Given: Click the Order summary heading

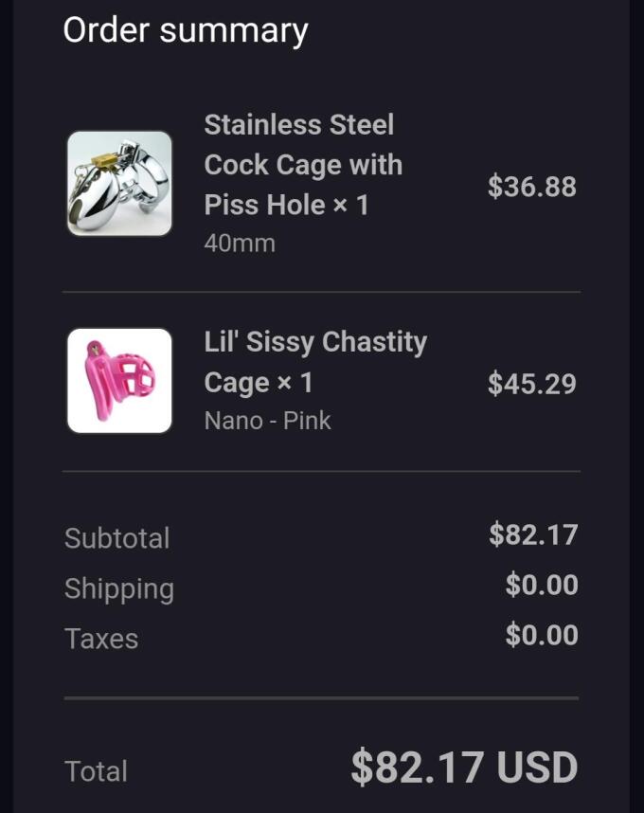Looking at the screenshot, I should click(x=186, y=30).
